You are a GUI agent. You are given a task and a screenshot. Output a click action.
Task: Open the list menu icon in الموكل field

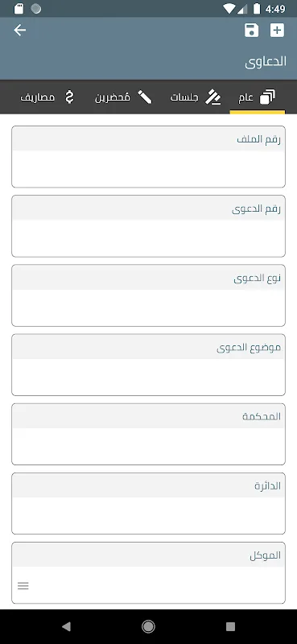click(x=23, y=586)
